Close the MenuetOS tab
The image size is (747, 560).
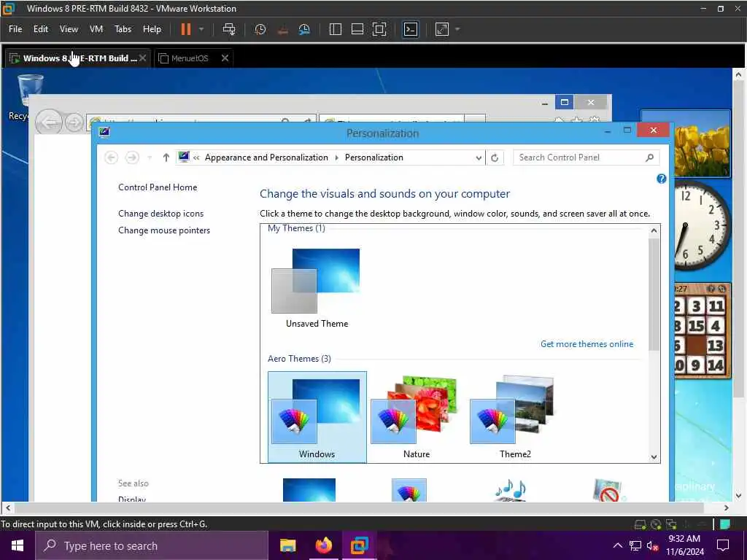(x=225, y=58)
